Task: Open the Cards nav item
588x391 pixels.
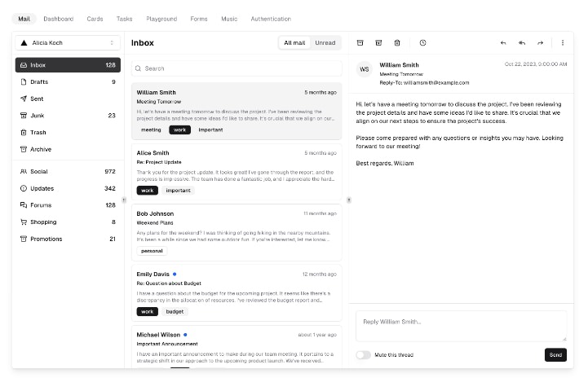Action: pos(95,19)
